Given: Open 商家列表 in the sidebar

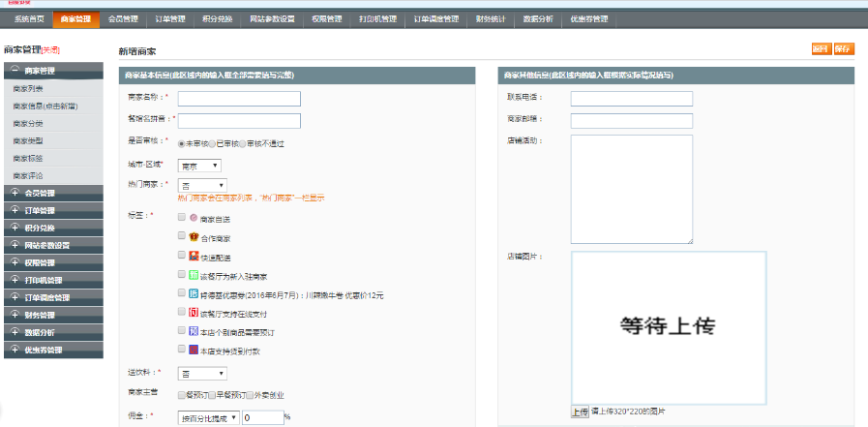Looking at the screenshot, I should click(28, 89).
